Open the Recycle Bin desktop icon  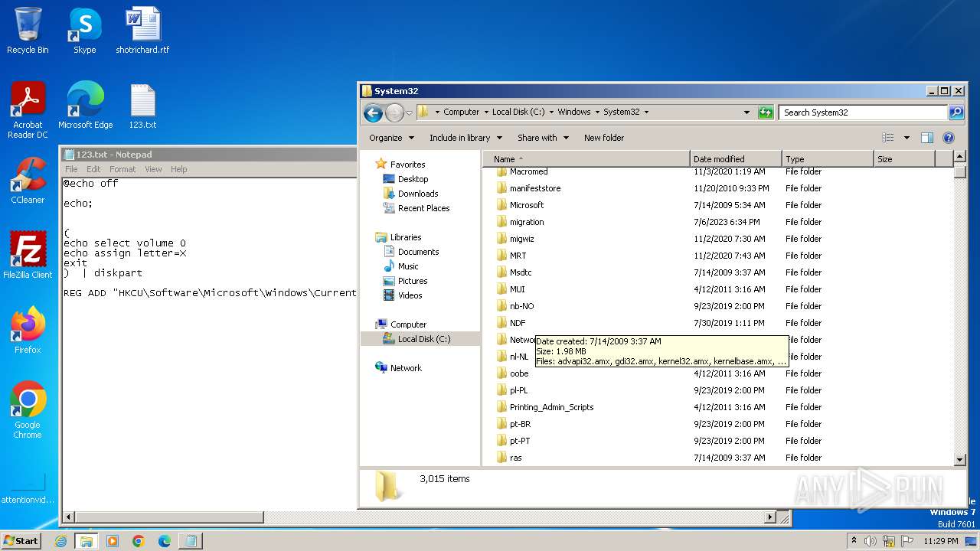point(28,31)
